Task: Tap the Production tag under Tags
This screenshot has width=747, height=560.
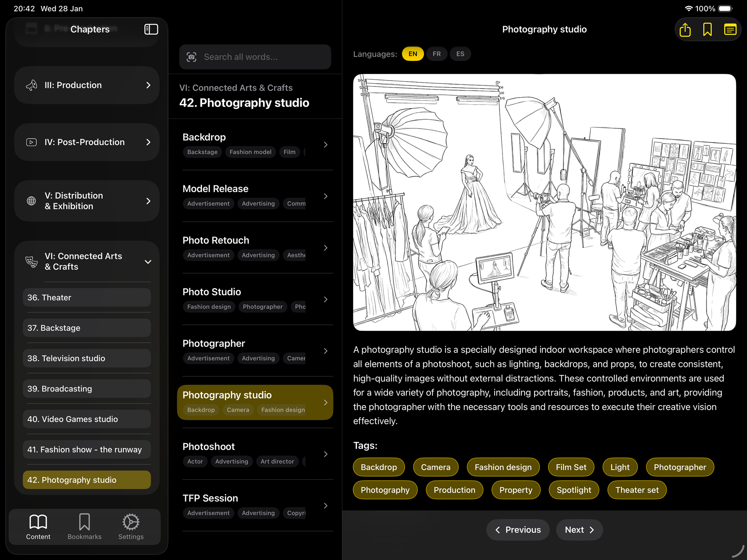Action: coord(454,490)
